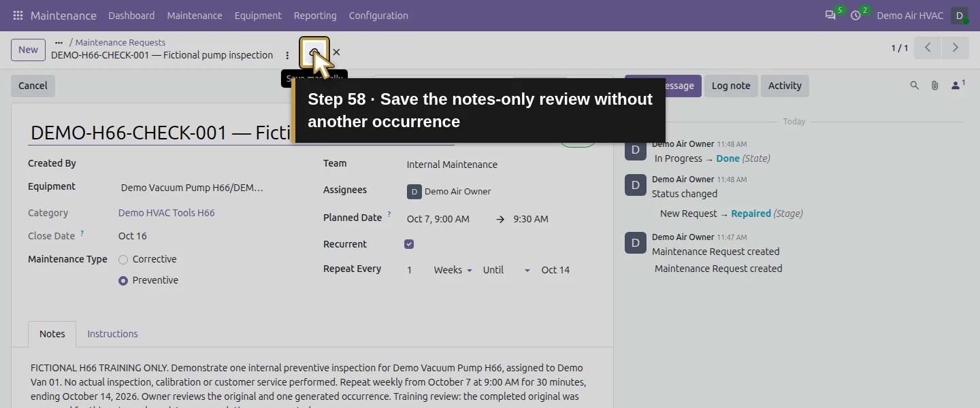Click the Maintenance app name in the navbar
Image resolution: width=980 pixels, height=408 pixels.
pyautogui.click(x=63, y=16)
